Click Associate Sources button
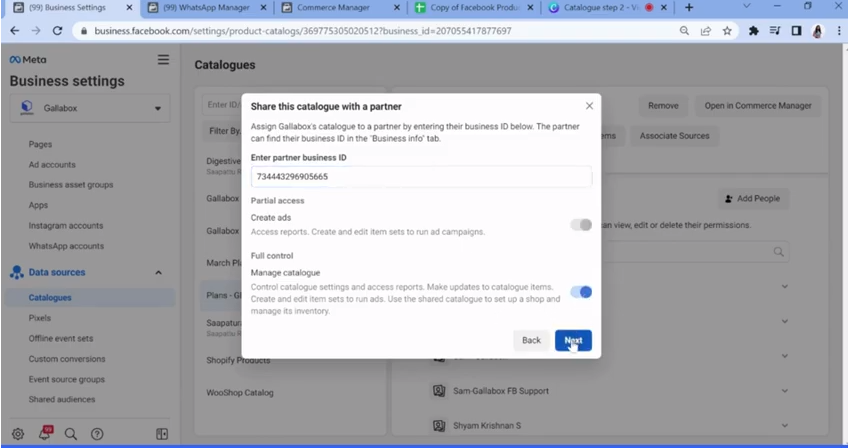 click(x=674, y=136)
